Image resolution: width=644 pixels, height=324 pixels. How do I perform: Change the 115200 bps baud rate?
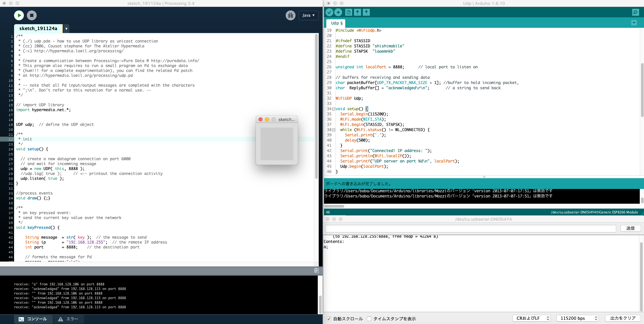(577, 318)
